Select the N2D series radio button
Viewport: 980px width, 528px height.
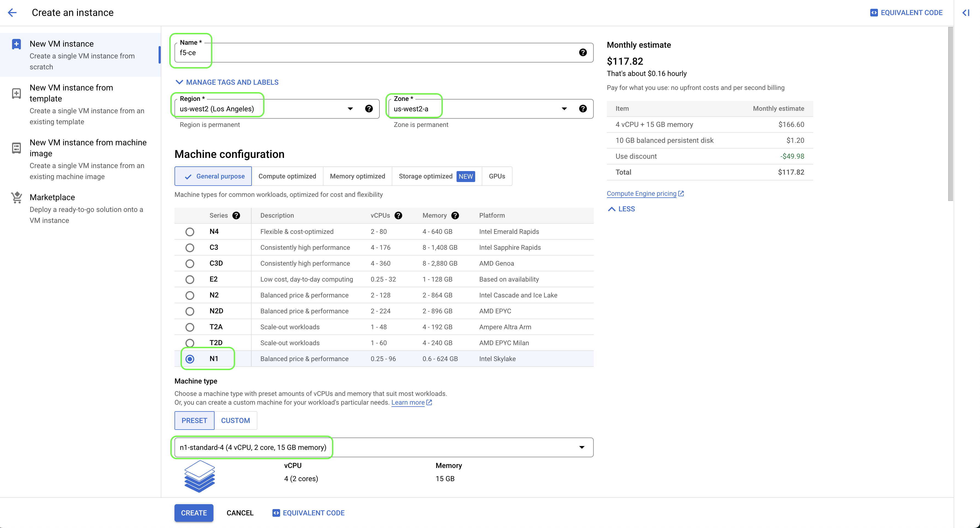[x=190, y=311]
